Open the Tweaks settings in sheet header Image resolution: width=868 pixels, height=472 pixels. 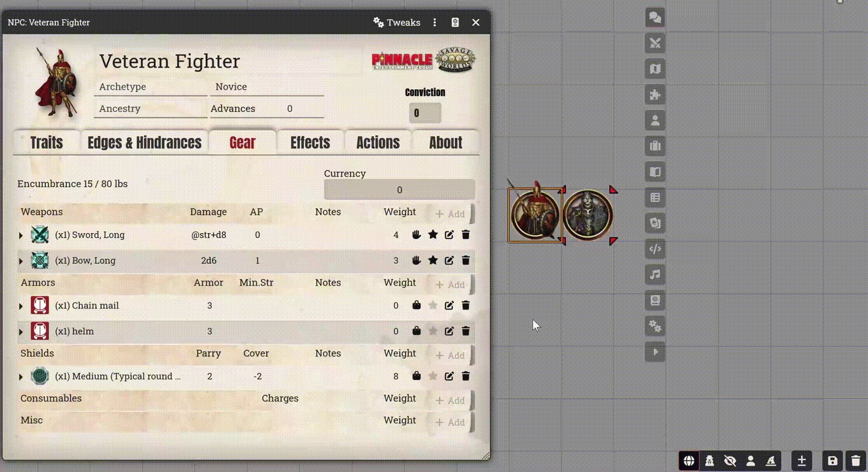click(397, 22)
